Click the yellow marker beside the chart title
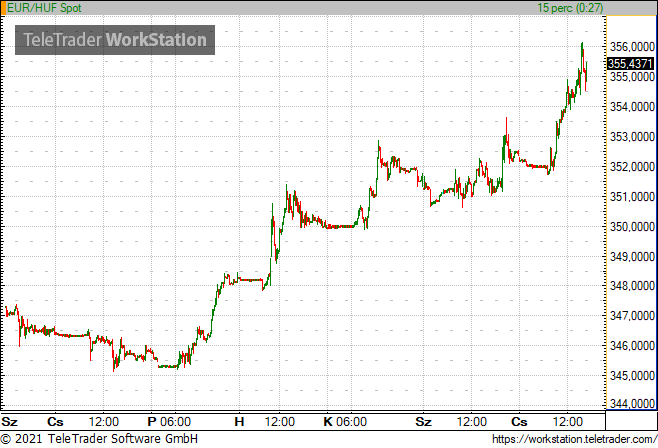Screen dimensions: 658x448 tap(3, 8)
